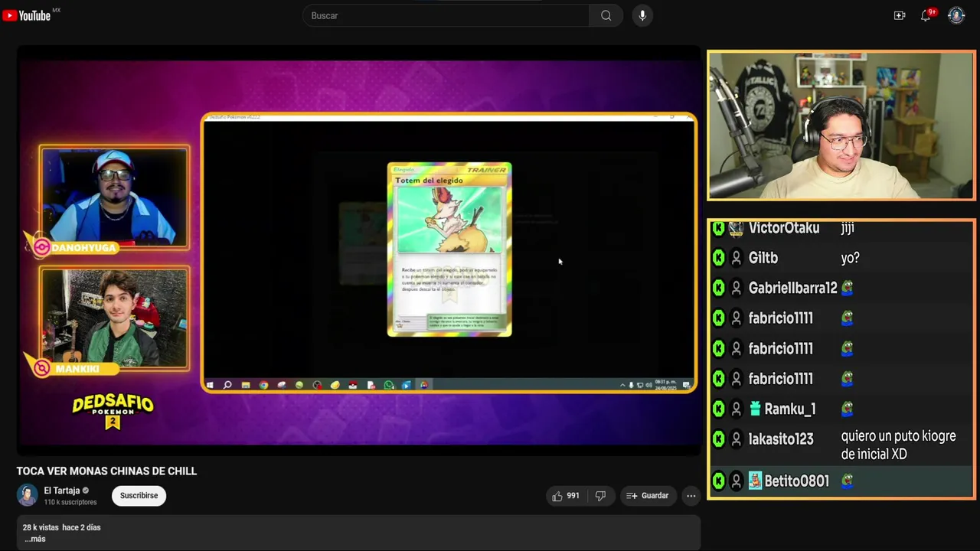Click the video title TOCA VER MONAS CHINAS
980x551 pixels.
[106, 471]
